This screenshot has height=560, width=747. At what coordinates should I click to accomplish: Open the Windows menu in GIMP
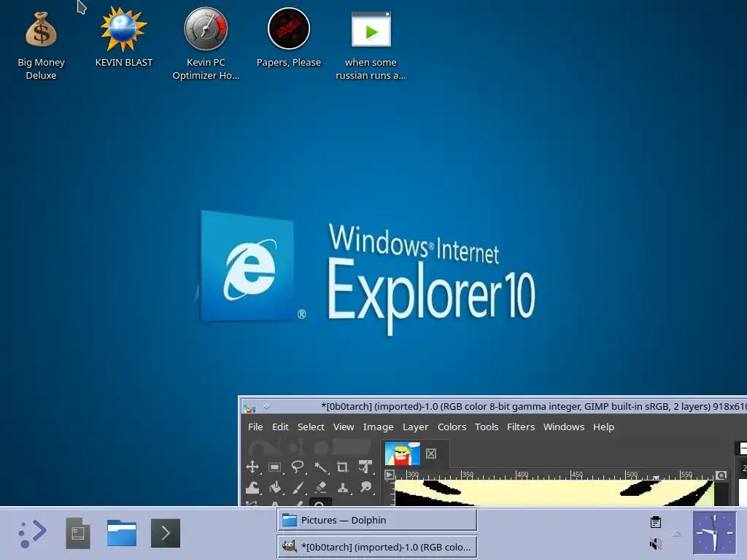point(564,427)
